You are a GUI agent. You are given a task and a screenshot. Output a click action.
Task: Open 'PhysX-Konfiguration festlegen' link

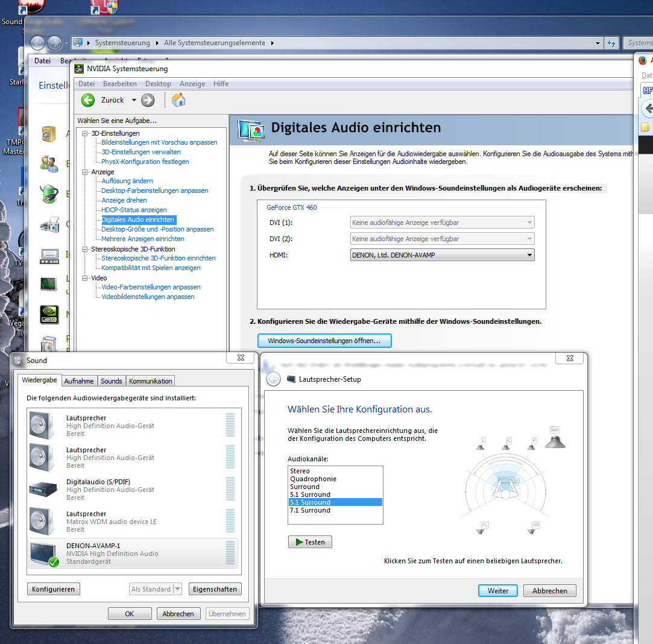(145, 162)
